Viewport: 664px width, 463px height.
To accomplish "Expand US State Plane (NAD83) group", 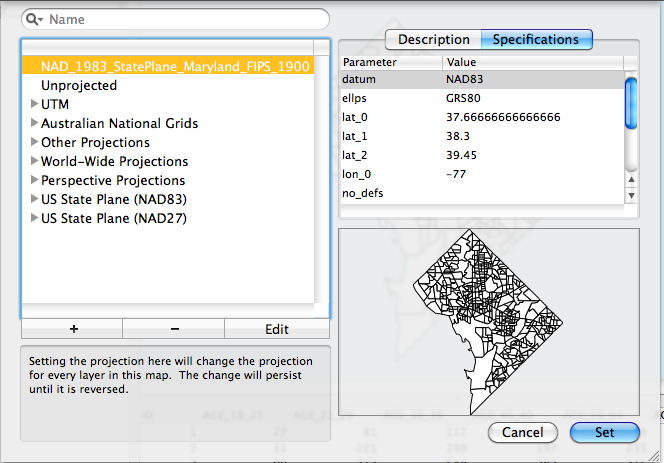I will point(32,199).
